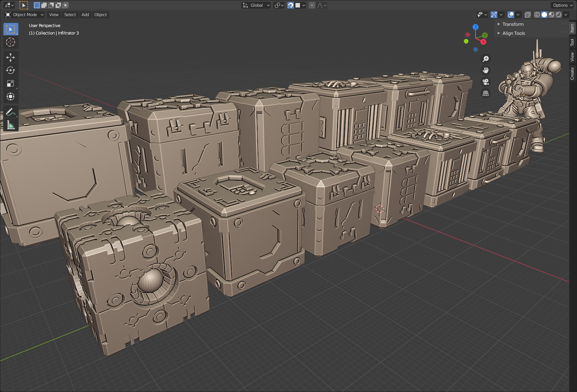
Task: Toggle X-ray display mode
Action: pyautogui.click(x=527, y=15)
